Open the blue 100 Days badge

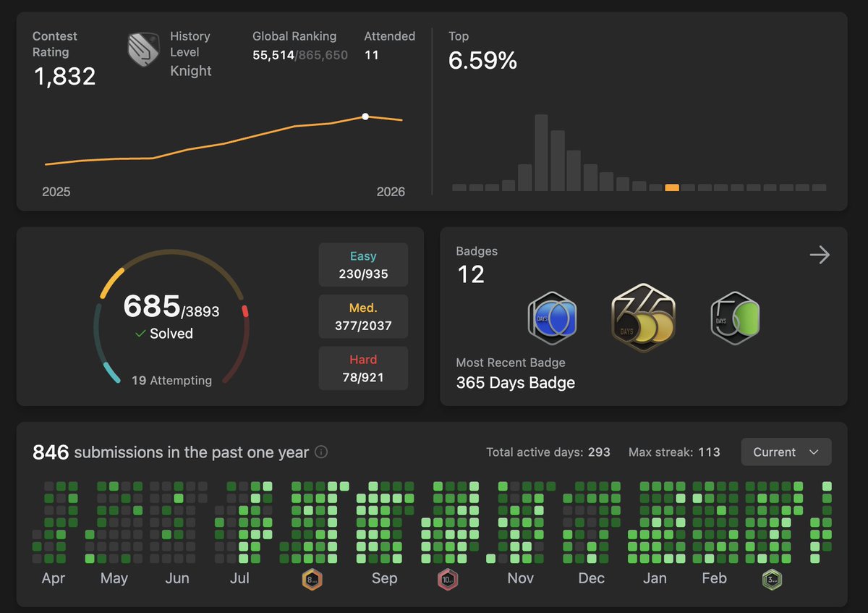552,318
